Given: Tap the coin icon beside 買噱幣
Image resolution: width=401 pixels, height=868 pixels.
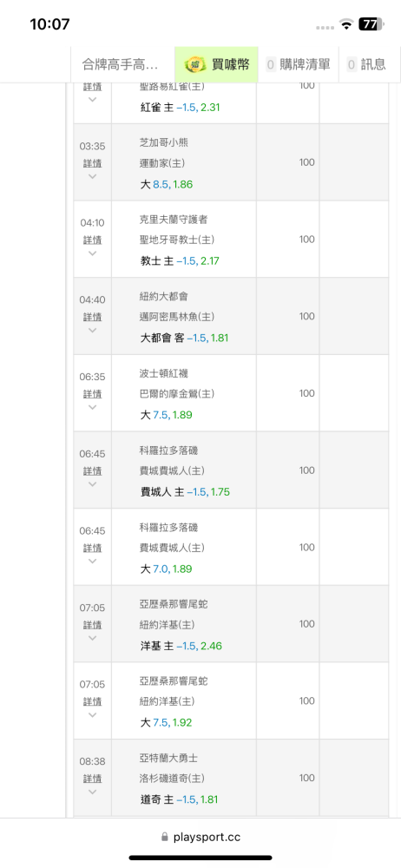Looking at the screenshot, I should 195,64.
